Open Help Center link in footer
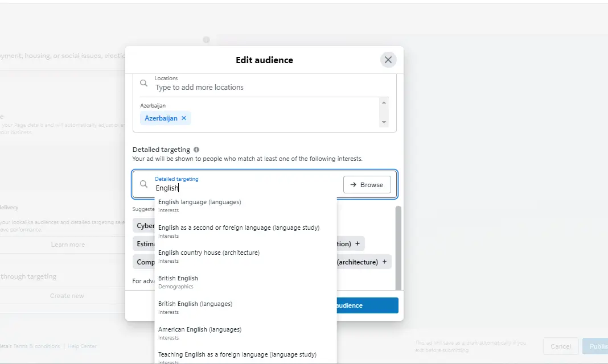The height and width of the screenshot is (364, 608). 82,346
